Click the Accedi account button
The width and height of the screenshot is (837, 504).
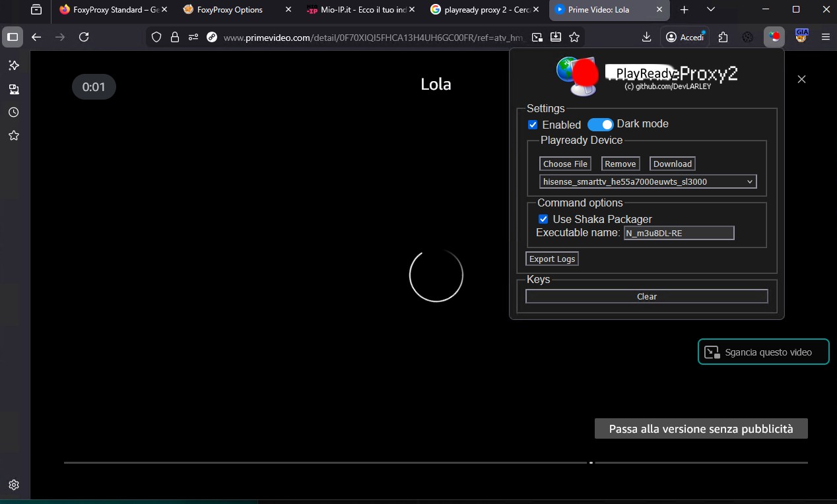[685, 37]
